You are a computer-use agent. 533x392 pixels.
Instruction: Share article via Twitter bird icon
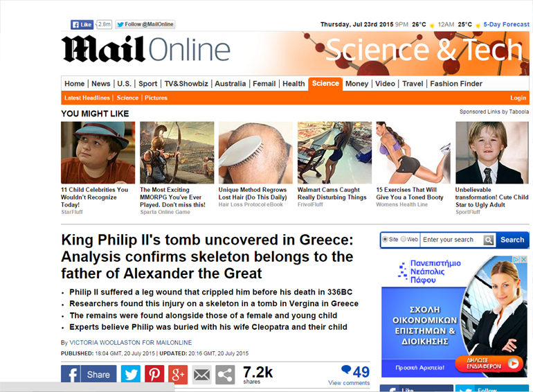click(131, 374)
